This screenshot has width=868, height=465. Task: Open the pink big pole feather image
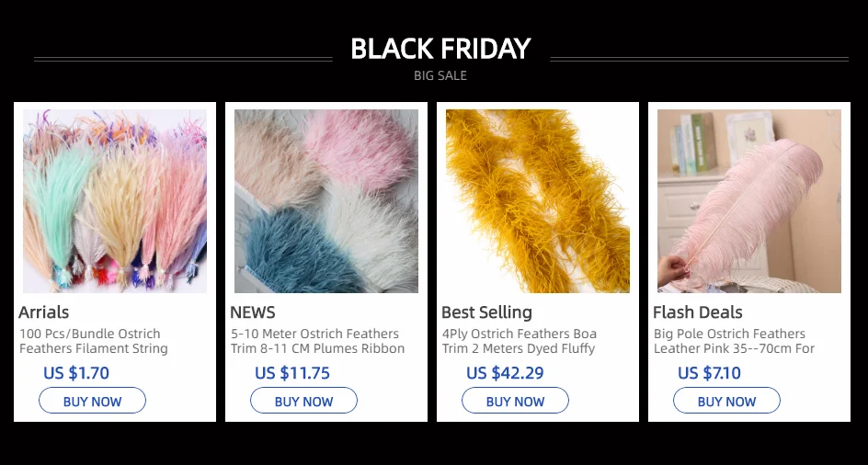click(x=749, y=201)
